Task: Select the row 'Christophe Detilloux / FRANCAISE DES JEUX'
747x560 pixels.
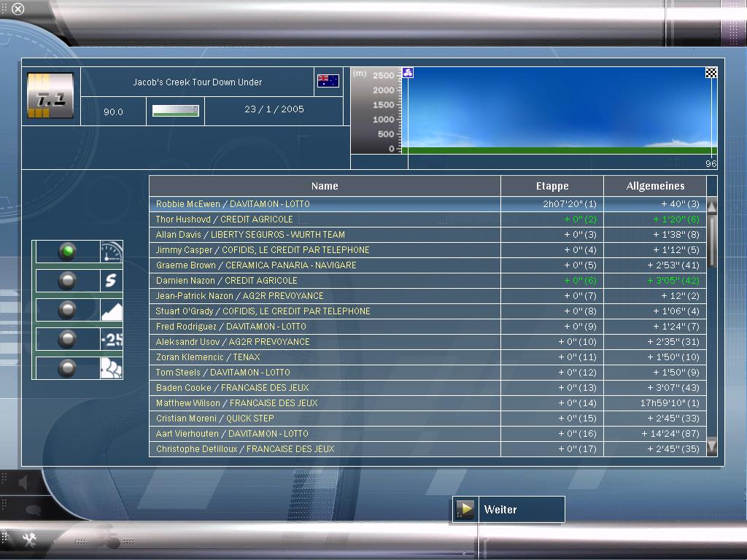Action: (427, 448)
